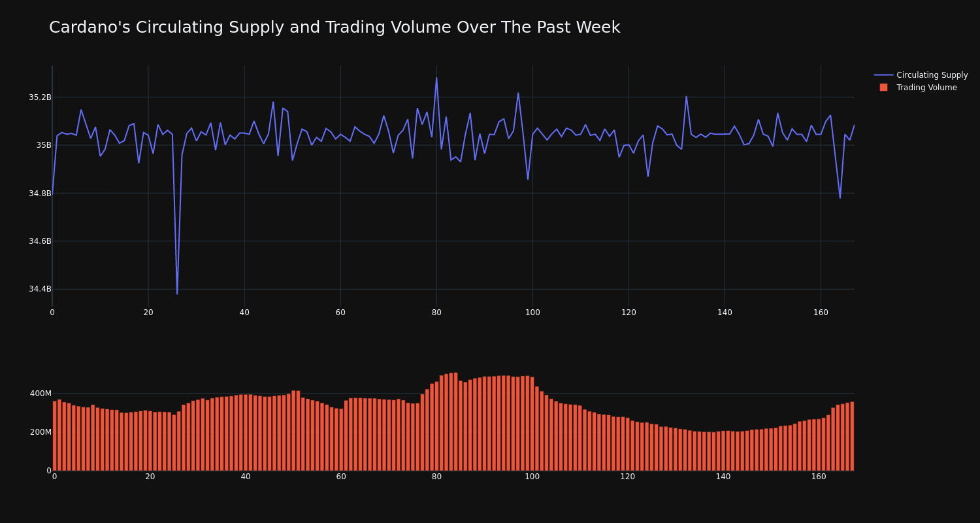Click the 34.8B y-axis label
Image resolution: width=980 pixels, height=523 pixels.
pyautogui.click(x=40, y=194)
